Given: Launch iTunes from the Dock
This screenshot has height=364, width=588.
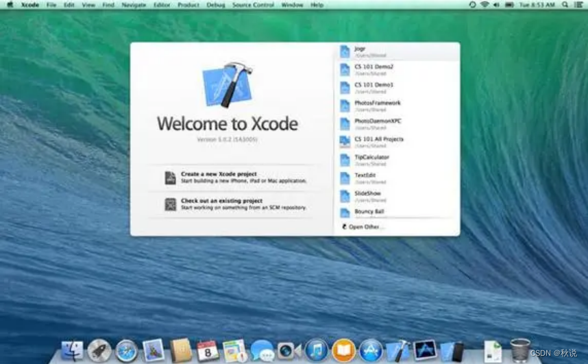Looking at the screenshot, I should click(317, 351).
